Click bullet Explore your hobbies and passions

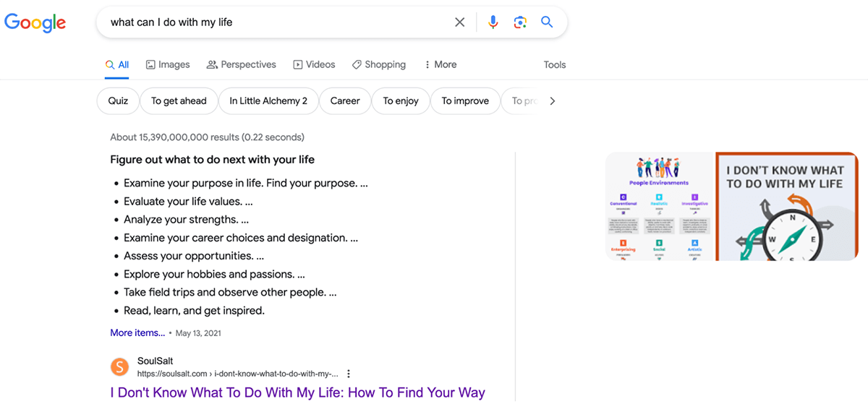point(214,275)
